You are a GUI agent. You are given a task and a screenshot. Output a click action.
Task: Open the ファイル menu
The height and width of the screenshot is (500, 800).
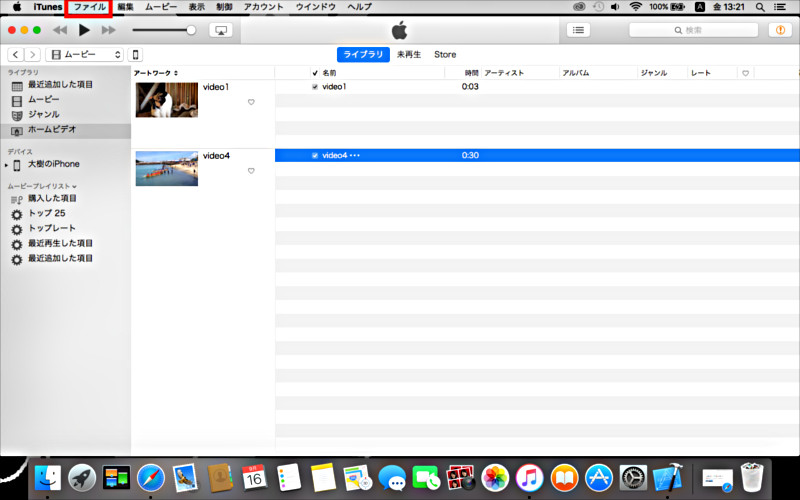[90, 7]
